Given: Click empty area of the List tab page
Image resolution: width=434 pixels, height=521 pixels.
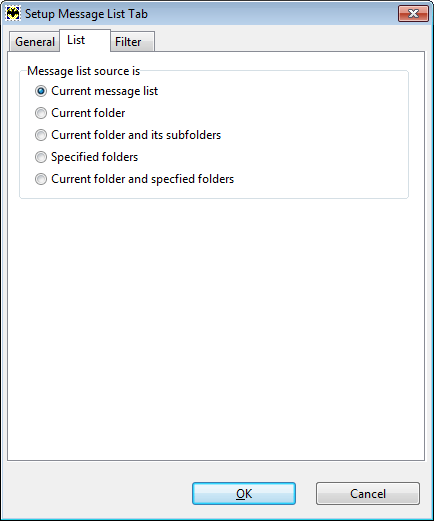Looking at the screenshot, I should pyautogui.click(x=216, y=327).
